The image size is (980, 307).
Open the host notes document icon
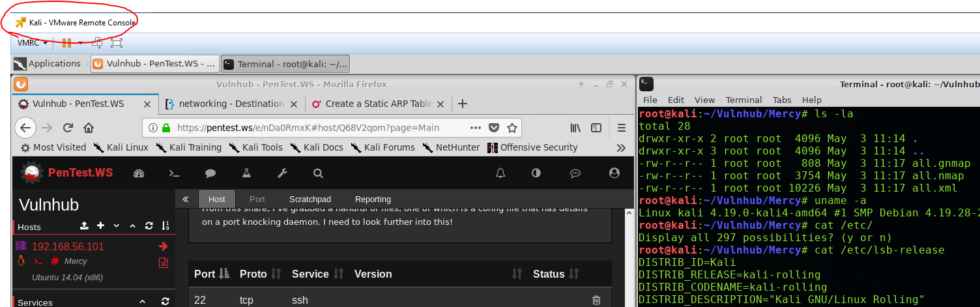click(163, 263)
